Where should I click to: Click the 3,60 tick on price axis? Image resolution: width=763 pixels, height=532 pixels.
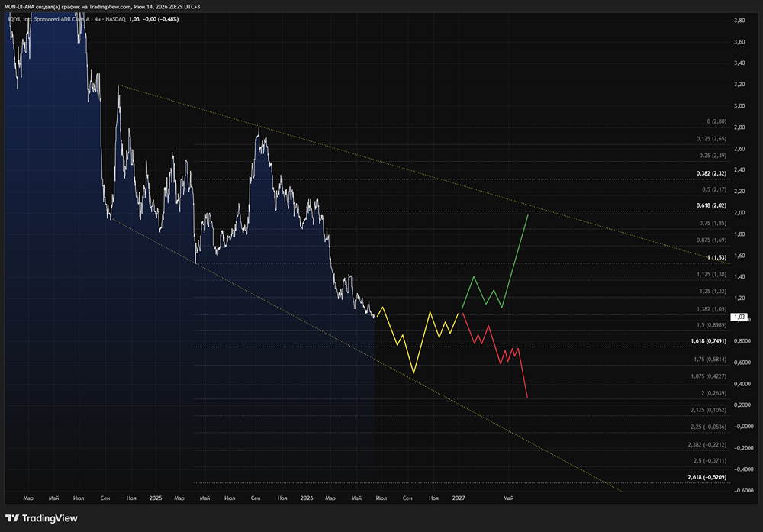click(739, 42)
